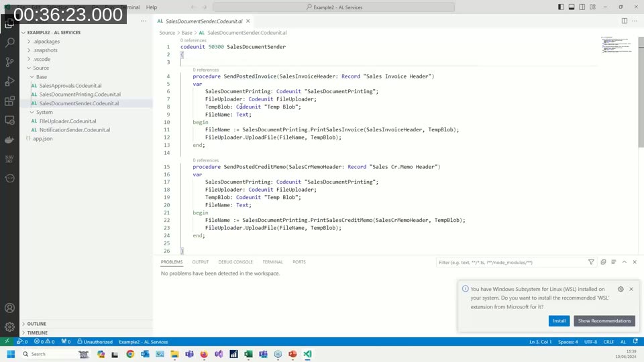Expand the .snapshots folder
Screen dimensions: 644x362
[29, 50]
